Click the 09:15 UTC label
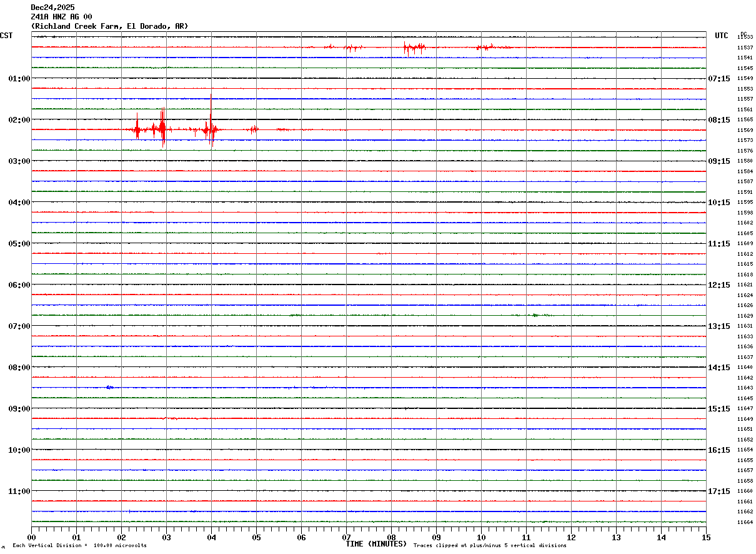 719,161
